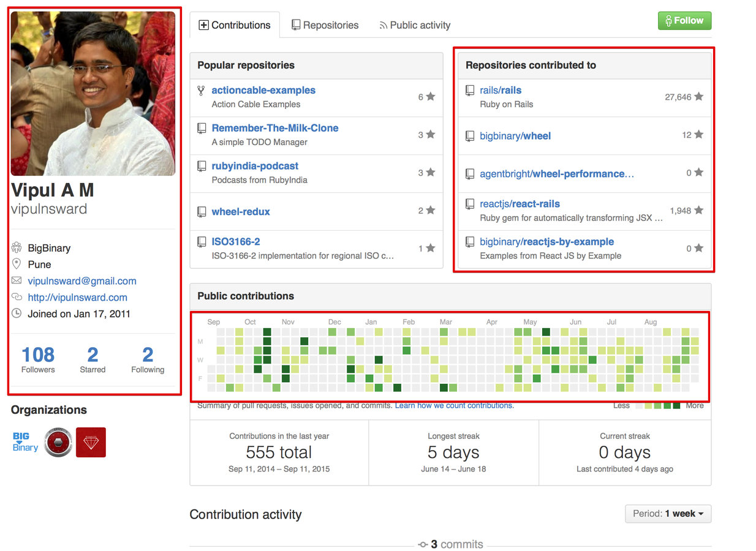Viewport: 756px width, 551px height.
Task: Click the Current streak 0 days value
Action: [x=625, y=452]
